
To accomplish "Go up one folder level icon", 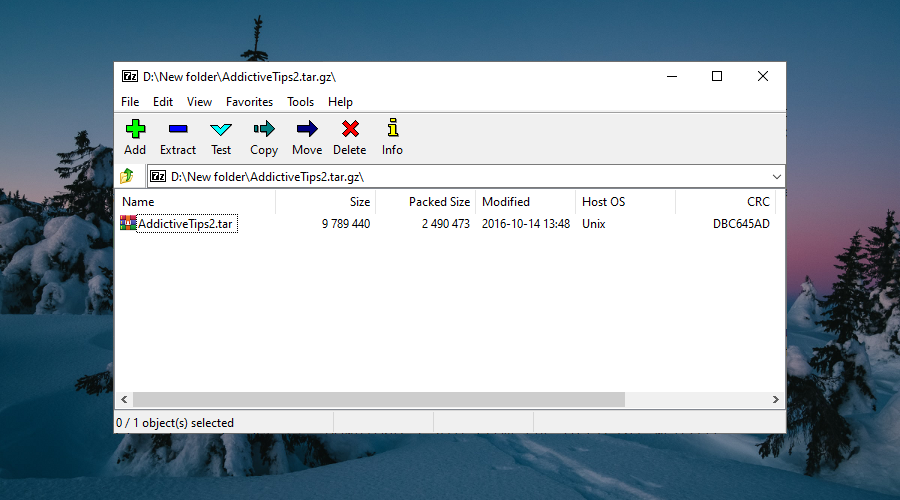I will [127, 176].
